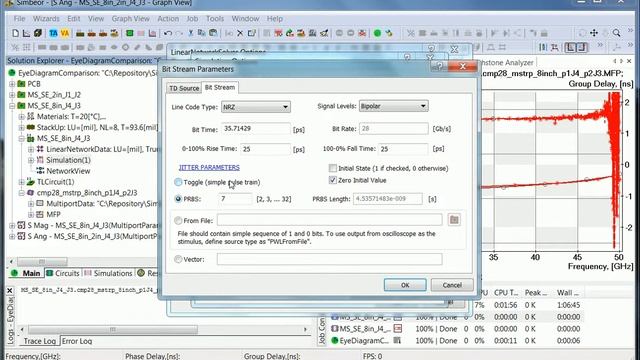The height and width of the screenshot is (360, 640).
Task: Open the Tools menu
Action: coord(215,19)
